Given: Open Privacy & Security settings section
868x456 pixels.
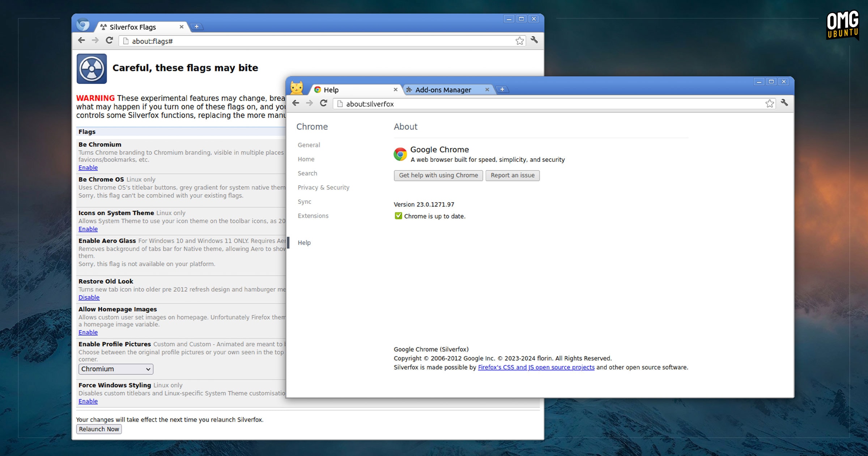Looking at the screenshot, I should (323, 187).
